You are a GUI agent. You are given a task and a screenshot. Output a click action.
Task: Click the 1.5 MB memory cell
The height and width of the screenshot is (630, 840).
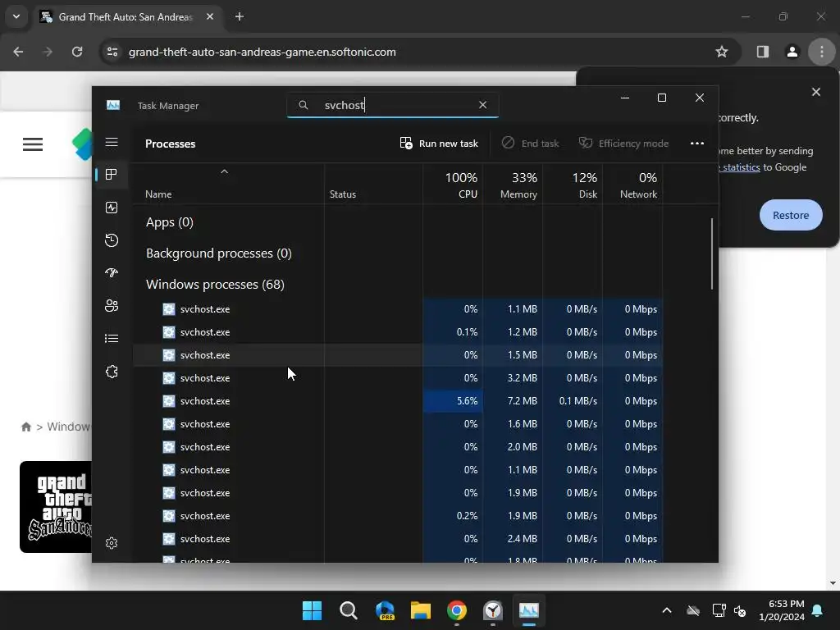point(513,355)
